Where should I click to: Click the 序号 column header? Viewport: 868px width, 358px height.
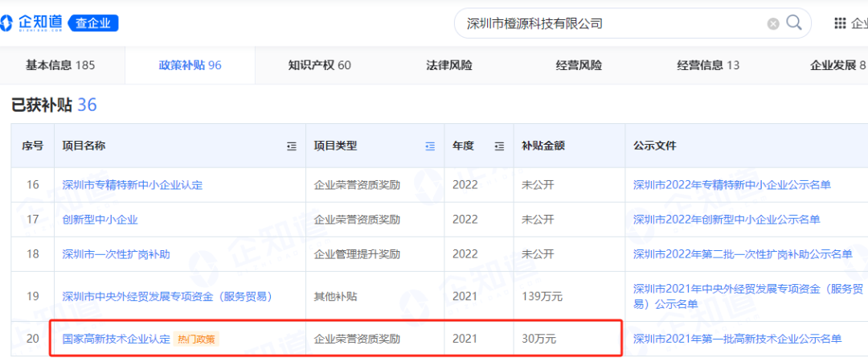(x=33, y=146)
